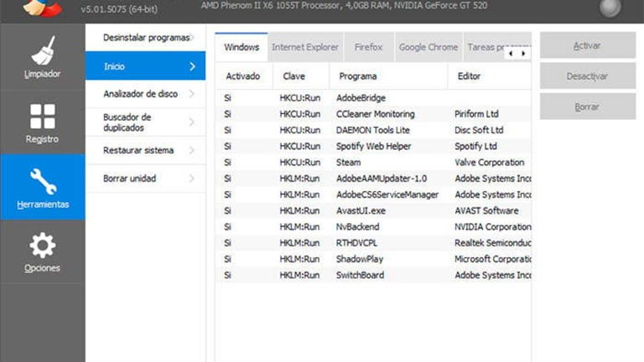Switch to the Firefox tab
Viewport: 644px width, 362px height.
(368, 47)
